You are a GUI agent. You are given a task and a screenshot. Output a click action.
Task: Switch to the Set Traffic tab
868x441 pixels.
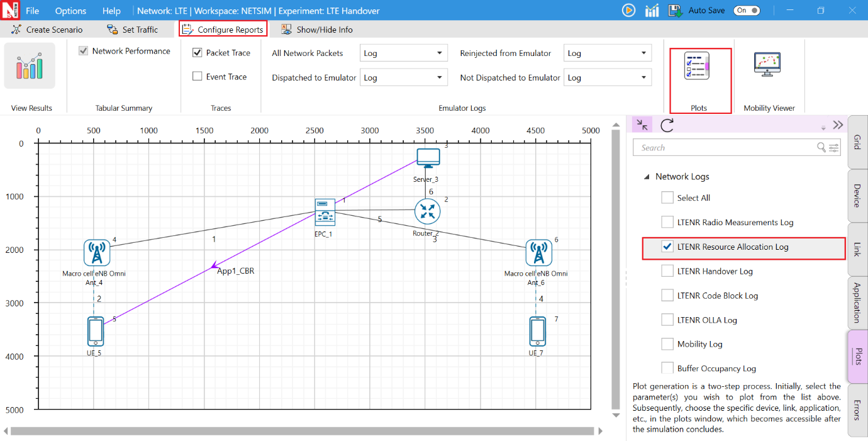[x=133, y=30]
